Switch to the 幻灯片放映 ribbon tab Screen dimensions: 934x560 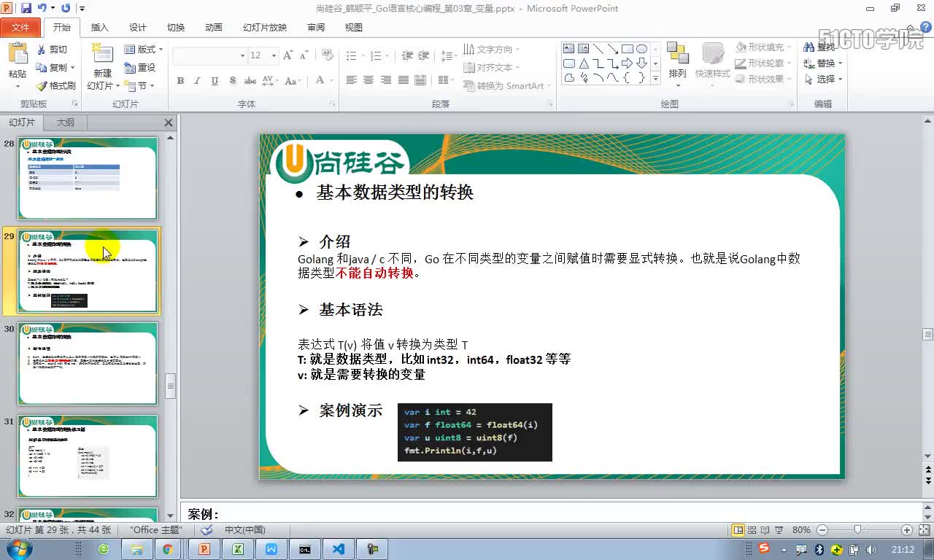tap(265, 28)
